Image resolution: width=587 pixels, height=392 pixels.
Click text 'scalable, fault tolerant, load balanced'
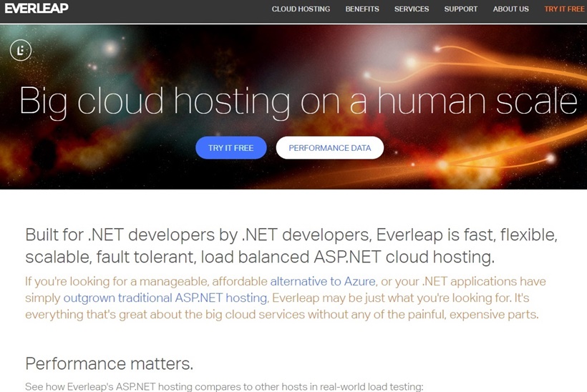[x=168, y=257]
